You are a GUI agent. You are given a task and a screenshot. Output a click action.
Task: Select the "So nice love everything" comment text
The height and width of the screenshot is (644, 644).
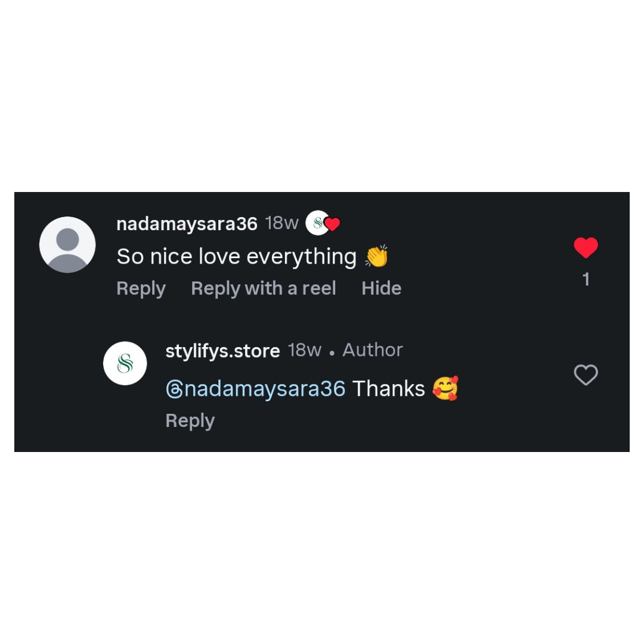[x=237, y=256]
